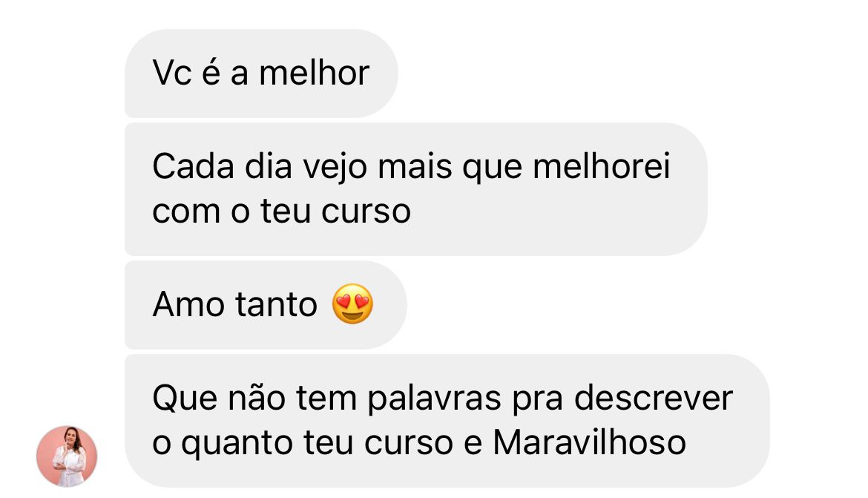Select the "Que não tem palavras" message bubble
868x498 pixels.
447,421
